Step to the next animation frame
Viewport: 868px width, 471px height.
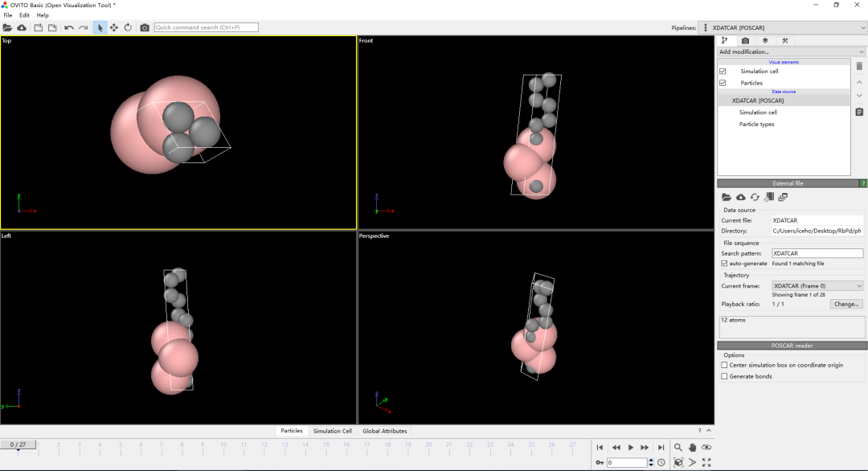point(645,447)
